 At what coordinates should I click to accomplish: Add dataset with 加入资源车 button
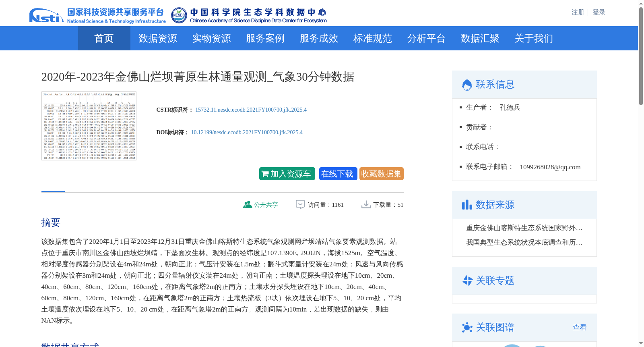(287, 174)
